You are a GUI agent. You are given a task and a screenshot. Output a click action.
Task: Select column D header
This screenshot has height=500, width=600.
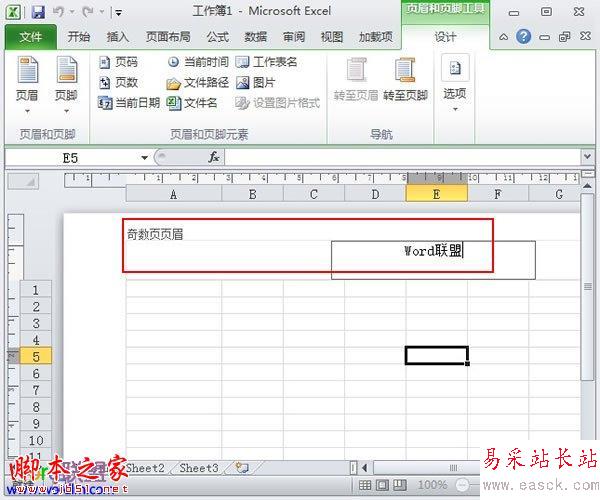coord(375,194)
